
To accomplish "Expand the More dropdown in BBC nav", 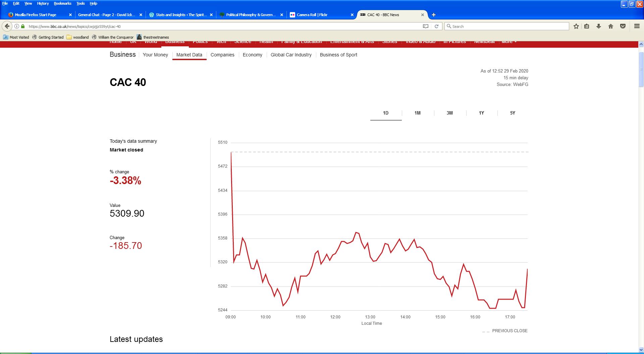I will [509, 42].
